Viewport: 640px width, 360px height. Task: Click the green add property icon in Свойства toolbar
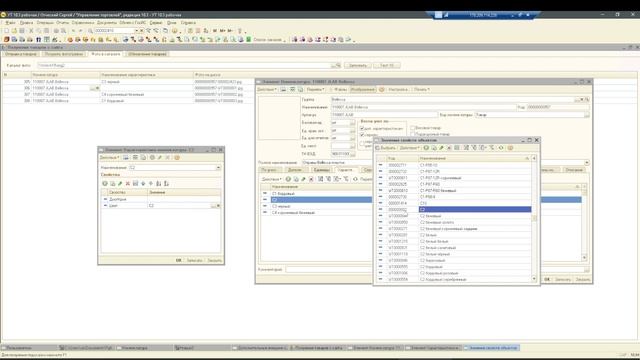[105, 184]
